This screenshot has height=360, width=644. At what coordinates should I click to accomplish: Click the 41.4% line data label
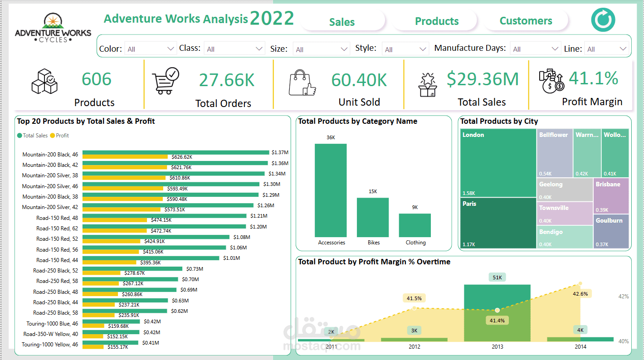point(497,321)
